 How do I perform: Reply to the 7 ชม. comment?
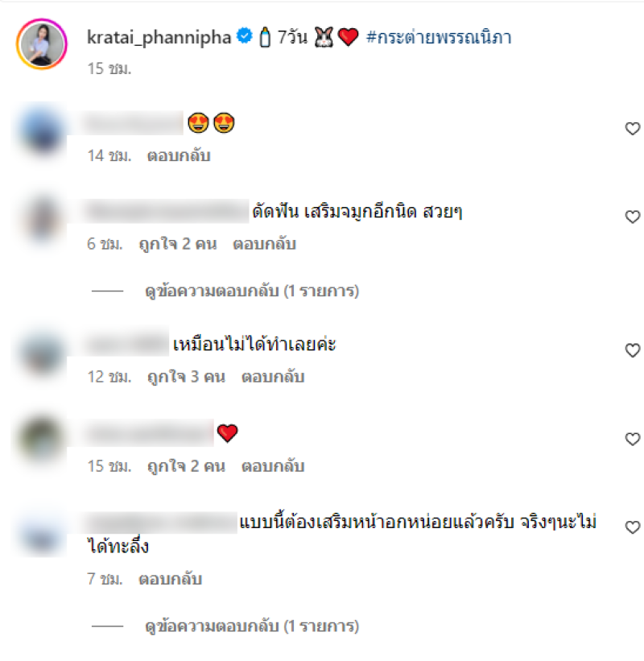(x=171, y=579)
